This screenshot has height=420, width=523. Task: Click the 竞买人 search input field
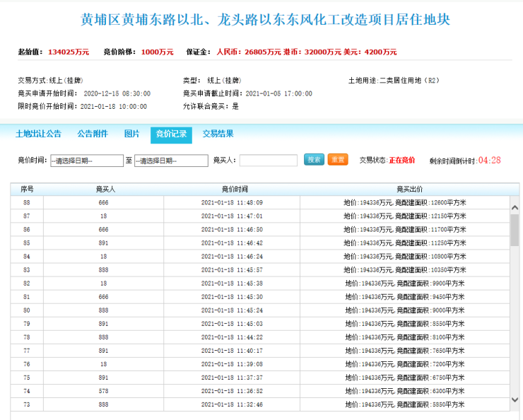tap(268, 161)
